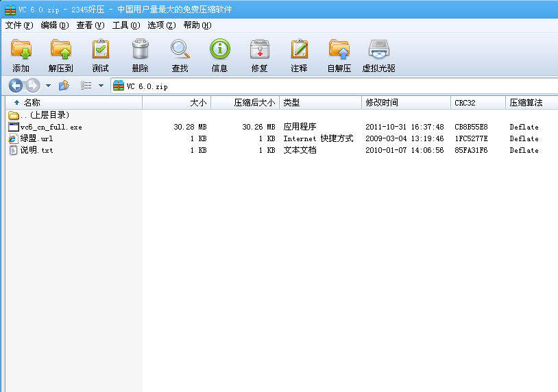Click the 2345好压 app icon in title bar
The width and height of the screenshot is (558, 392).
[x=10, y=10]
